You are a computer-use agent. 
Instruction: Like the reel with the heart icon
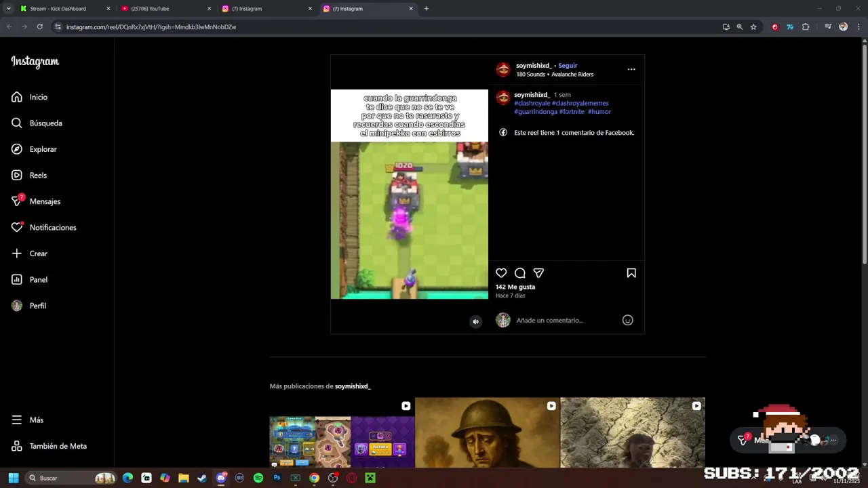pos(501,273)
